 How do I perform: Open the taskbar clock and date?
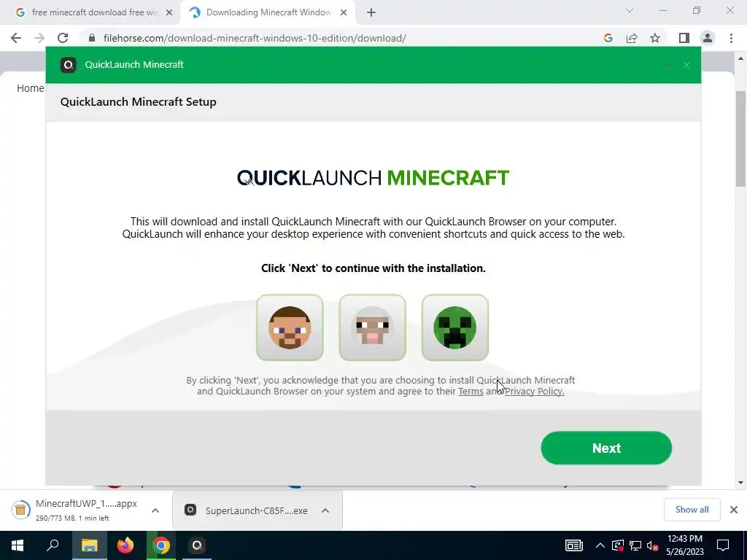tap(684, 545)
